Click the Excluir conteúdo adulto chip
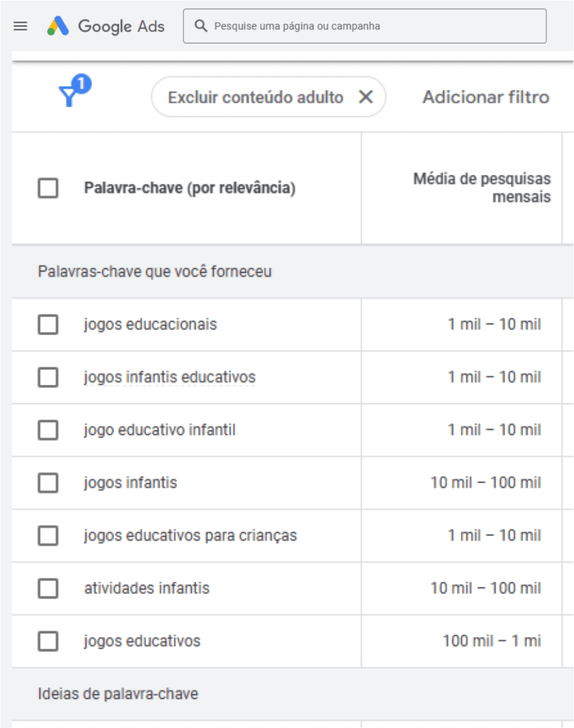574x728 pixels. (255, 97)
